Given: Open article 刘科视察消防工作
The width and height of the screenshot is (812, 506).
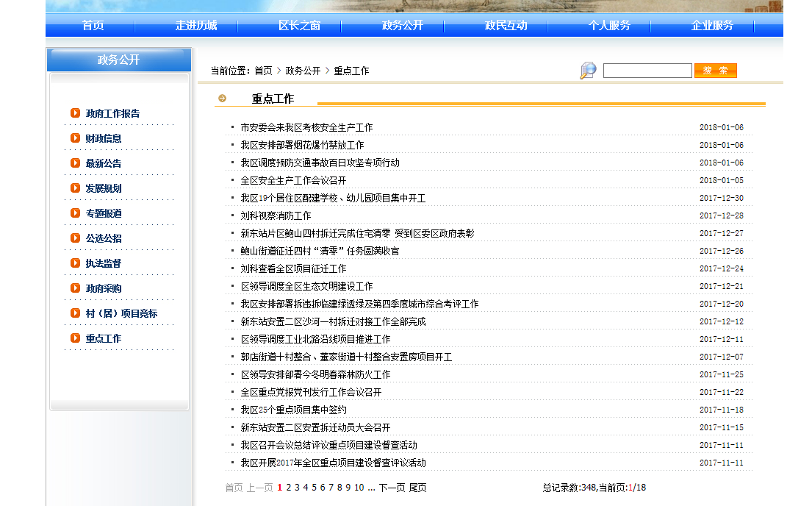Looking at the screenshot, I should tap(276, 215).
